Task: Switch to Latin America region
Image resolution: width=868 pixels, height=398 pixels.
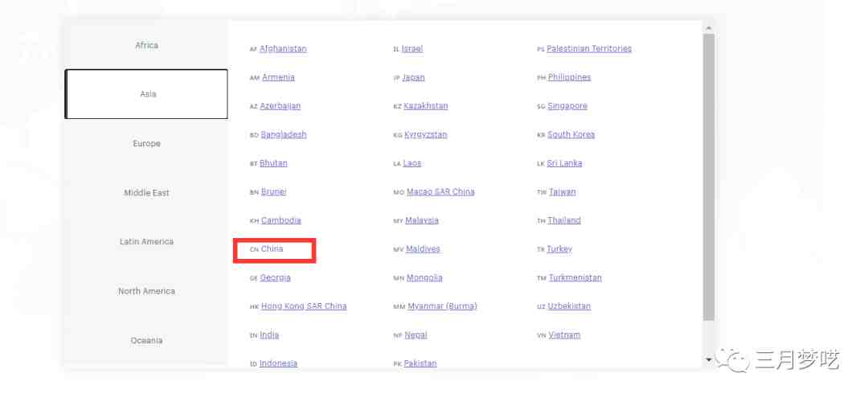Action: click(x=146, y=242)
